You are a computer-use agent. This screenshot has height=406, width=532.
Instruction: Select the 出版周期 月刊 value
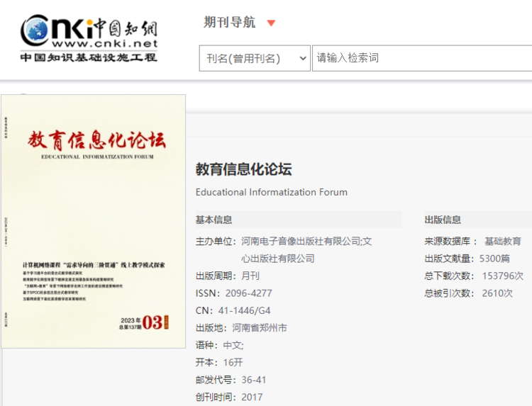pos(250,276)
